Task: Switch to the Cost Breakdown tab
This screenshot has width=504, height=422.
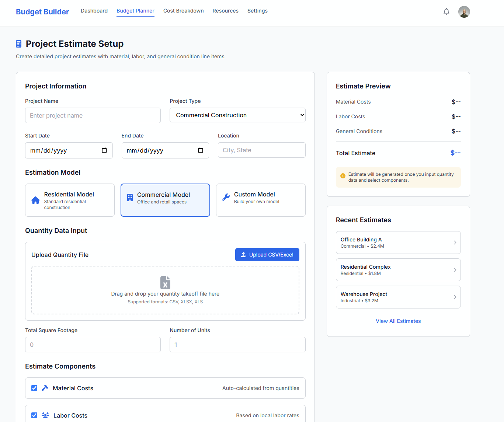Action: point(183,11)
